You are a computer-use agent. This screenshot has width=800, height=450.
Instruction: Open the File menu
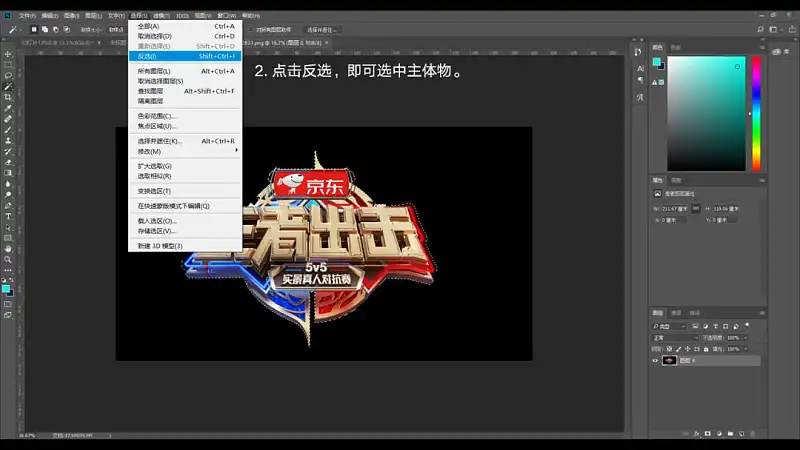(27, 16)
